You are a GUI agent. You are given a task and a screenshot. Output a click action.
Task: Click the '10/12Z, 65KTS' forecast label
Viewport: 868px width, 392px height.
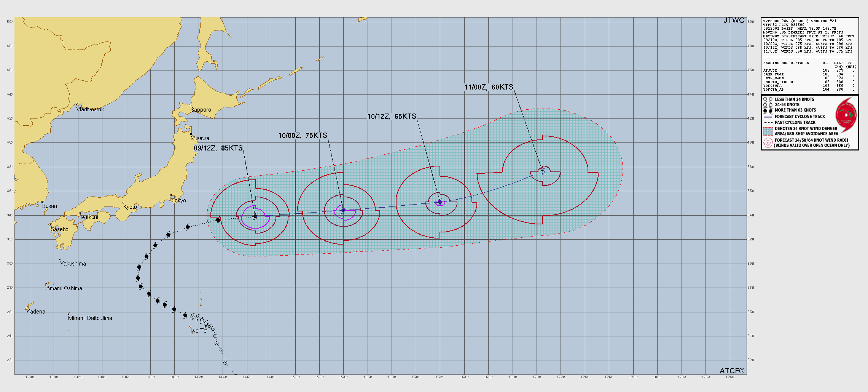(x=392, y=117)
